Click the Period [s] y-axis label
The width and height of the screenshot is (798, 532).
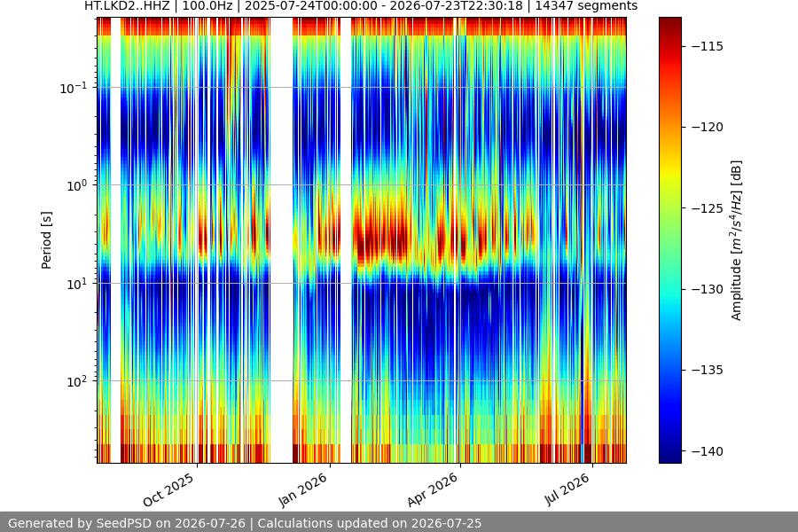46,240
